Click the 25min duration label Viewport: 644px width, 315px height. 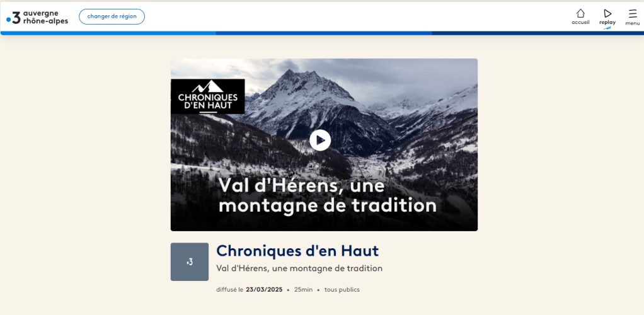click(x=303, y=290)
